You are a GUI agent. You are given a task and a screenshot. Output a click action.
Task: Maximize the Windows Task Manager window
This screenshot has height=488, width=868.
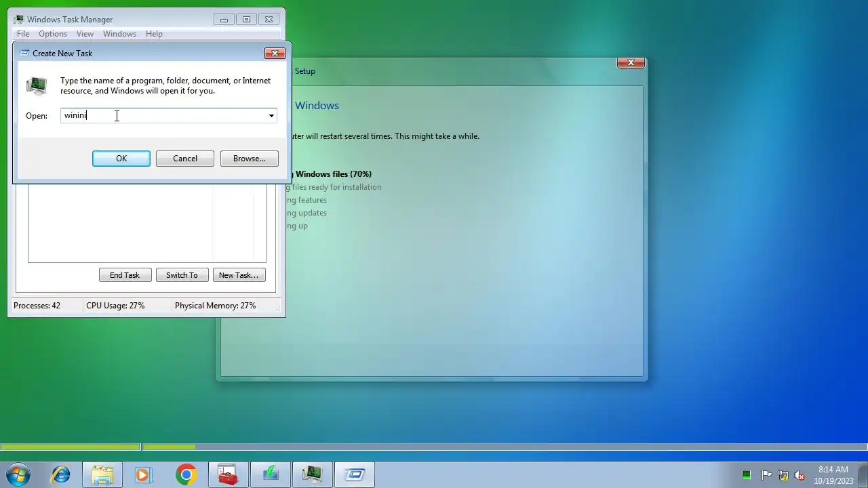[x=246, y=20]
